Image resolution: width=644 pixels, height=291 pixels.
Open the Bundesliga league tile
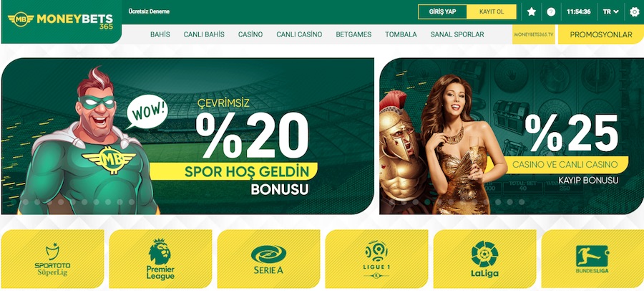tap(592, 259)
